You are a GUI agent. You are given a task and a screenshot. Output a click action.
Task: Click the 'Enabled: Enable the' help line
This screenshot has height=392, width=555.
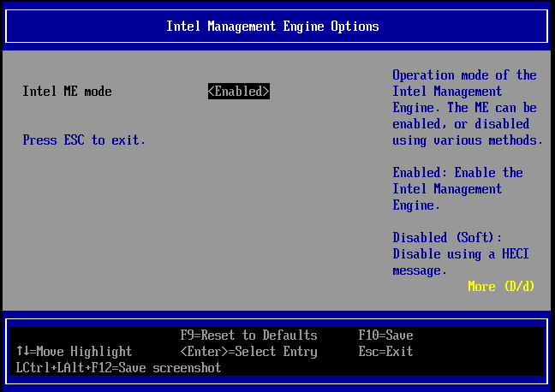(457, 173)
